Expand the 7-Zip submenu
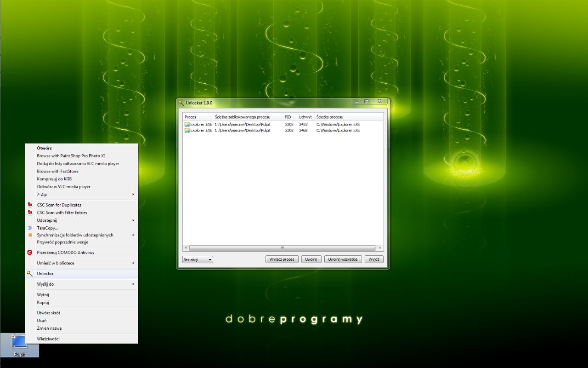 point(133,195)
